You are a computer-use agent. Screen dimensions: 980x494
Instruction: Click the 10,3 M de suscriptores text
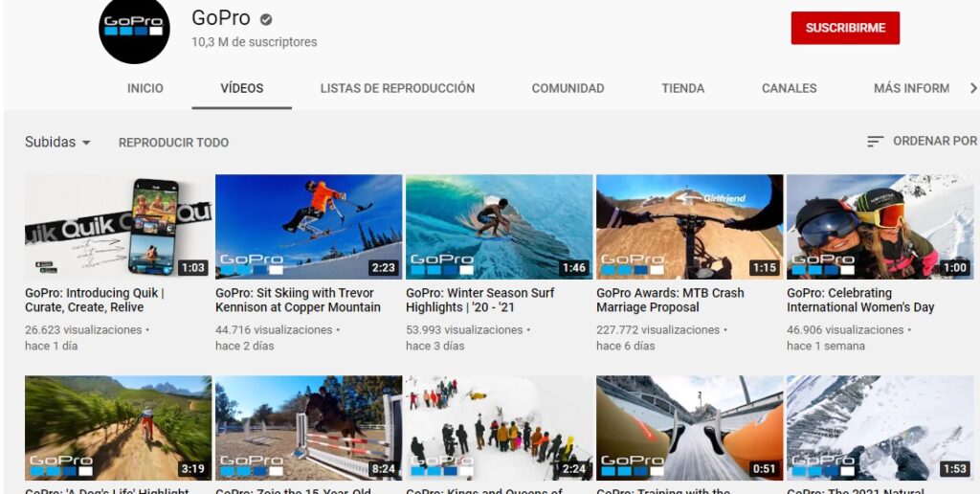tap(255, 42)
